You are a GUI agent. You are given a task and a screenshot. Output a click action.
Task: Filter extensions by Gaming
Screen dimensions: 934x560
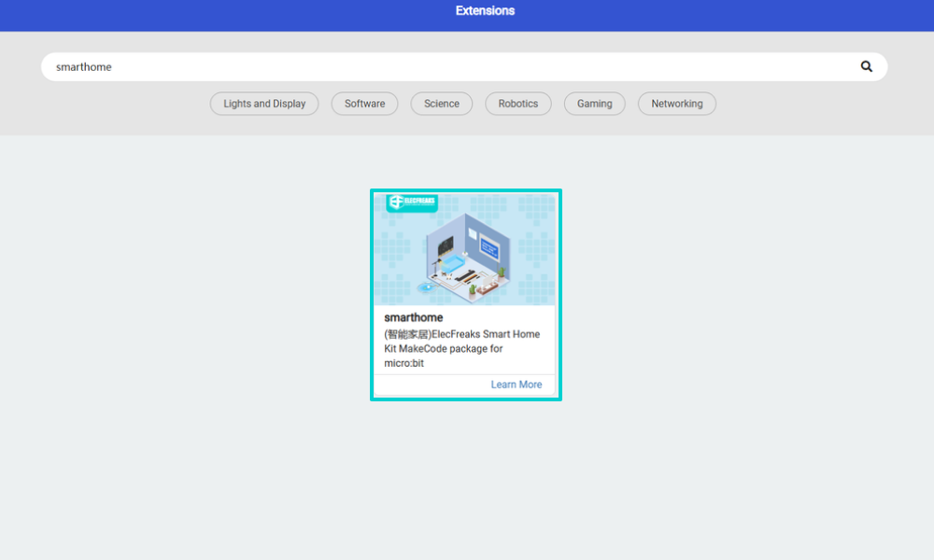point(594,104)
